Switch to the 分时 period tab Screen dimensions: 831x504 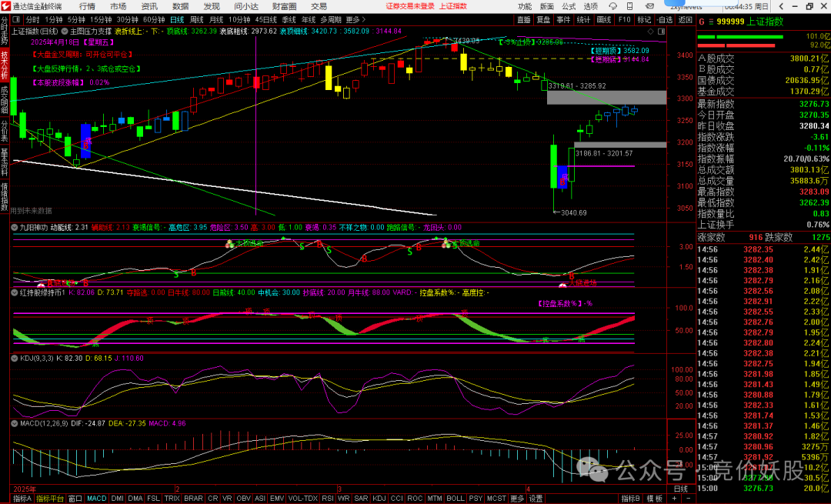[x=33, y=19]
